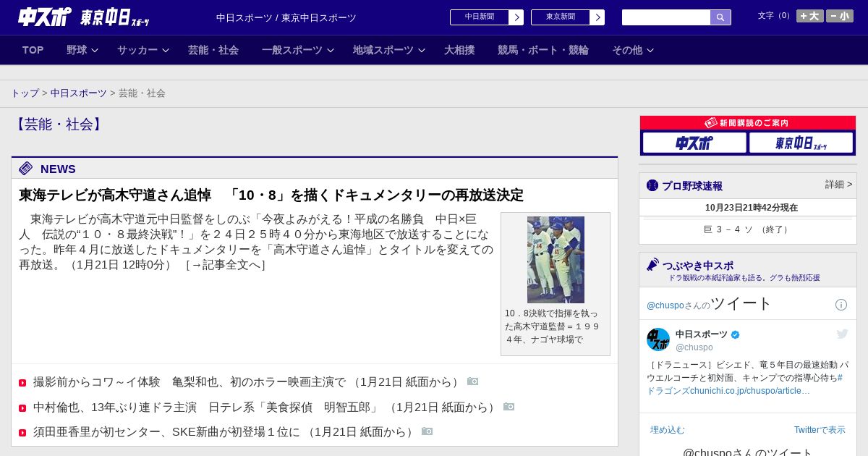
Task: Expand the 野球 menu
Action: coord(82,50)
